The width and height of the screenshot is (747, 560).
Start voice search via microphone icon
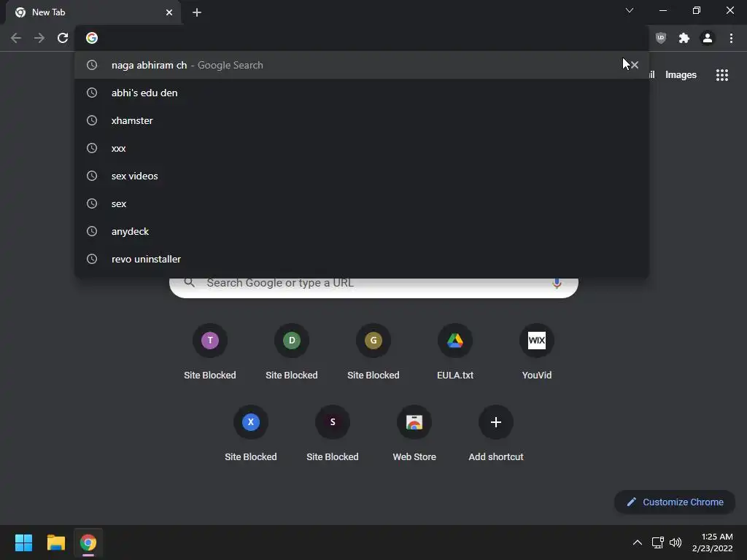pos(557,283)
